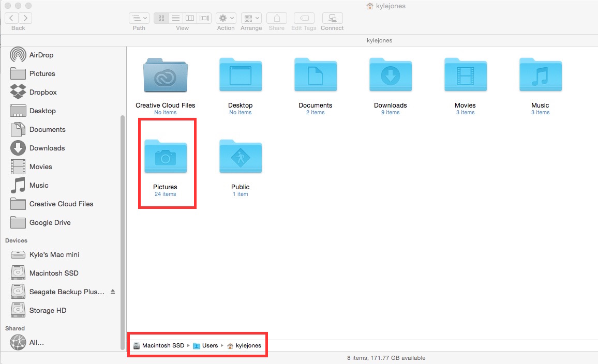
Task: Switch to column view
Action: 190,18
